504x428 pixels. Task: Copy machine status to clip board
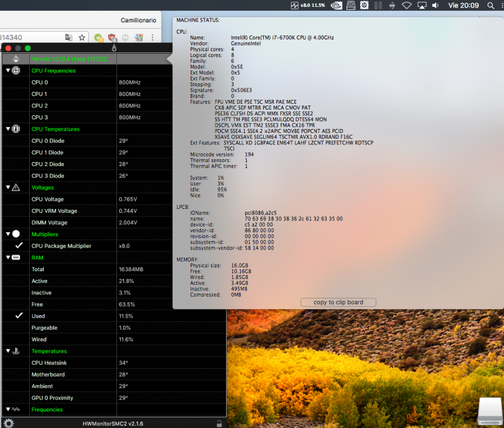(338, 302)
